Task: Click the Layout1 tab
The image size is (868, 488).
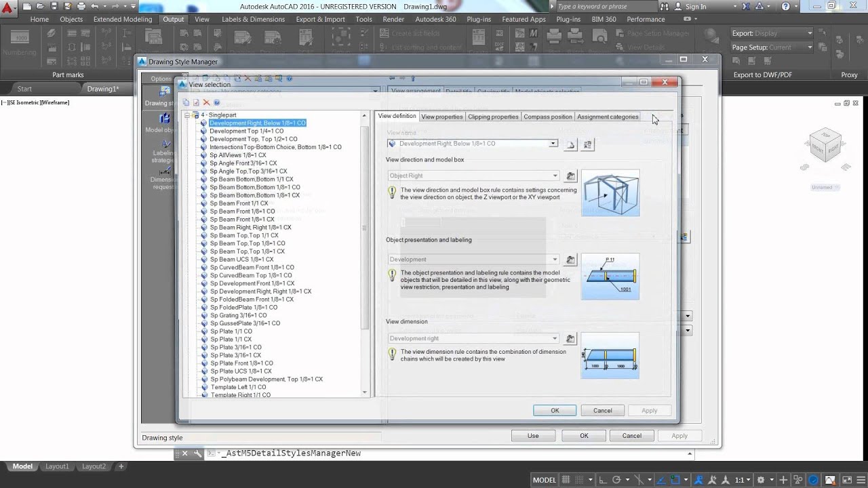Action: (57, 466)
